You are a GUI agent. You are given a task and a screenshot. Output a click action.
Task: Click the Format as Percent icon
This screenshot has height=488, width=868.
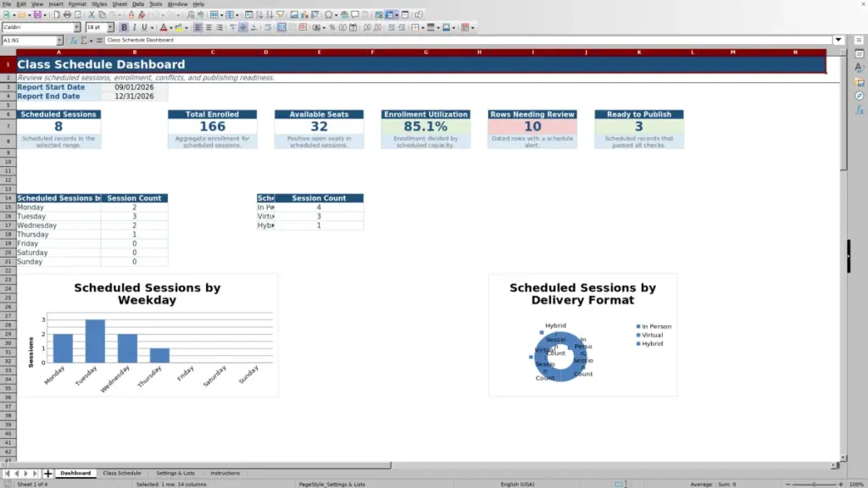coord(332,27)
